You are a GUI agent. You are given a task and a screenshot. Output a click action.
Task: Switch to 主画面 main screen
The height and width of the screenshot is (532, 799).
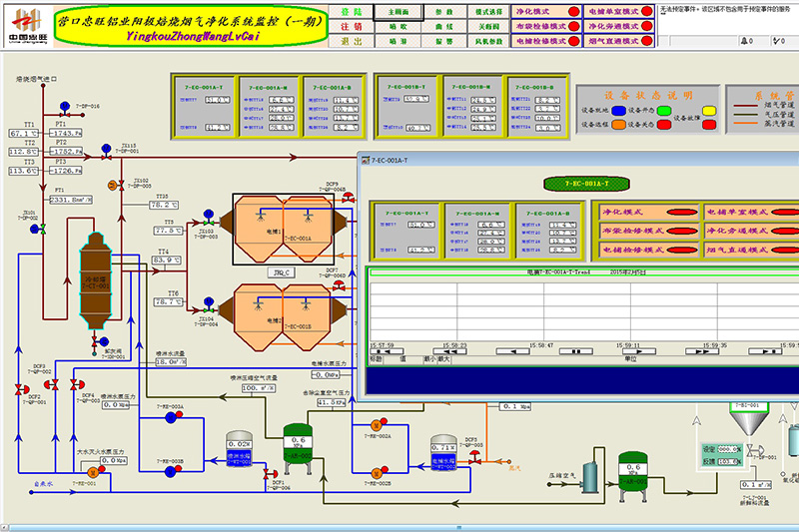point(398,11)
